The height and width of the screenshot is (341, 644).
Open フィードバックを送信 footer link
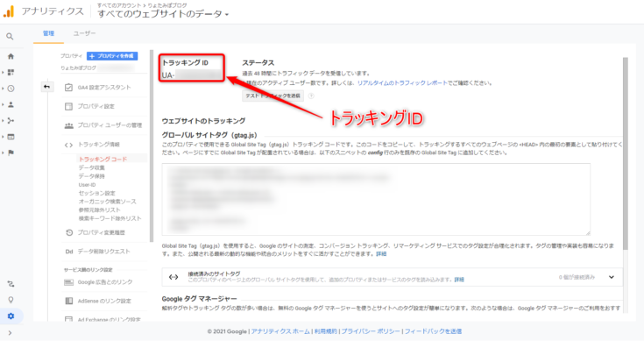pos(433,331)
